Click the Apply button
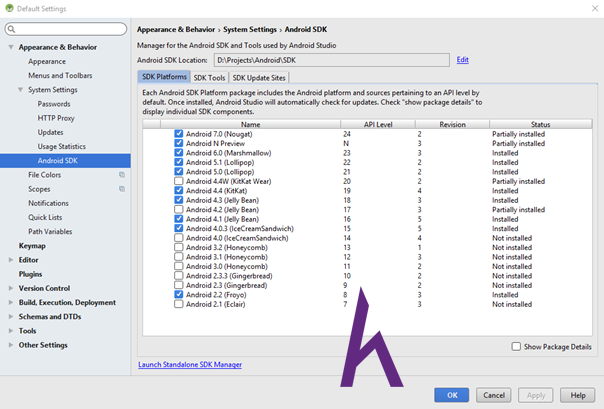The width and height of the screenshot is (604, 409). 536,395
